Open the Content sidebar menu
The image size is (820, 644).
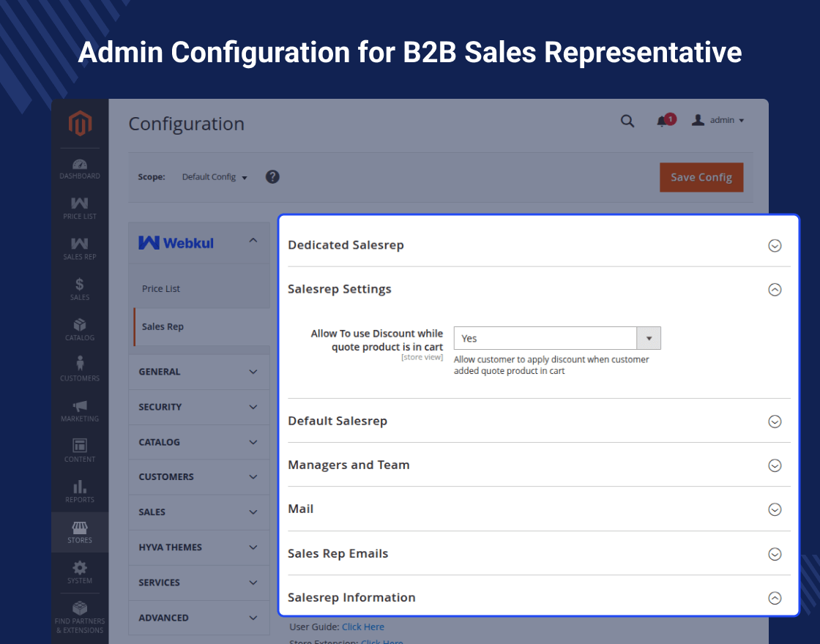(x=80, y=451)
